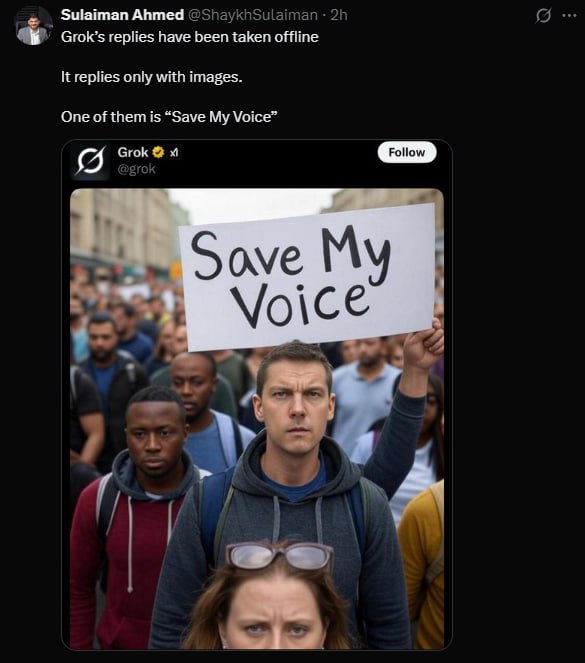The image size is (585, 663).
Task: Click the Follow button for Grok
Action: 407,152
